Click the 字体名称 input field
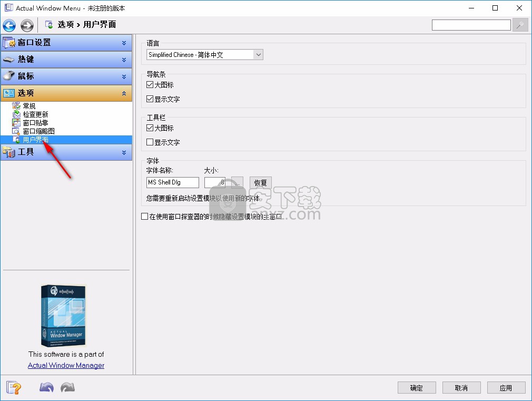Viewport: 532px width, 401px height. [x=173, y=182]
